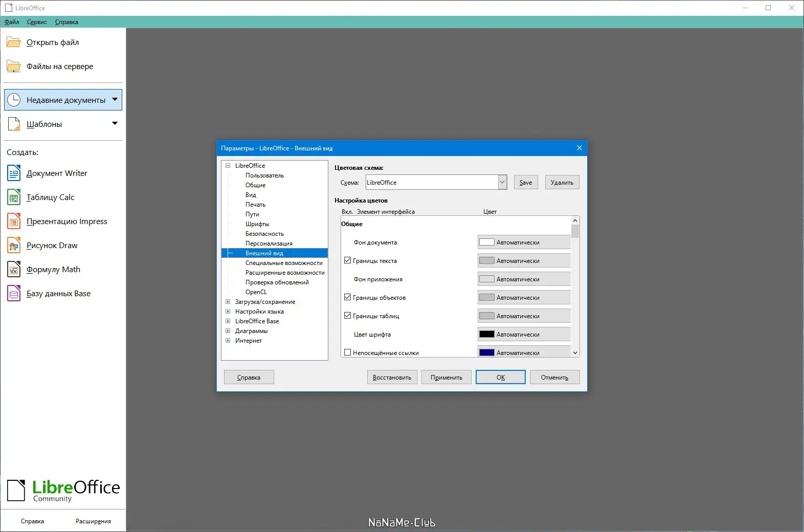Expand the Настройки языка tree node
This screenshot has width=804, height=532.
(228, 311)
